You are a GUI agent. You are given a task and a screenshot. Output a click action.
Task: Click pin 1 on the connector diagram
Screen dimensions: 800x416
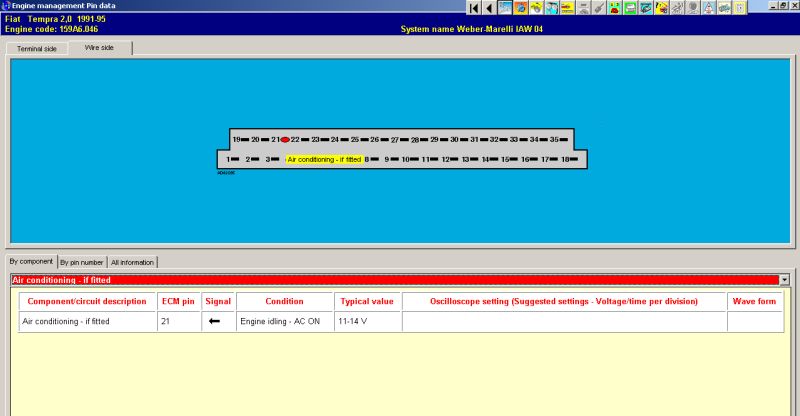point(228,159)
